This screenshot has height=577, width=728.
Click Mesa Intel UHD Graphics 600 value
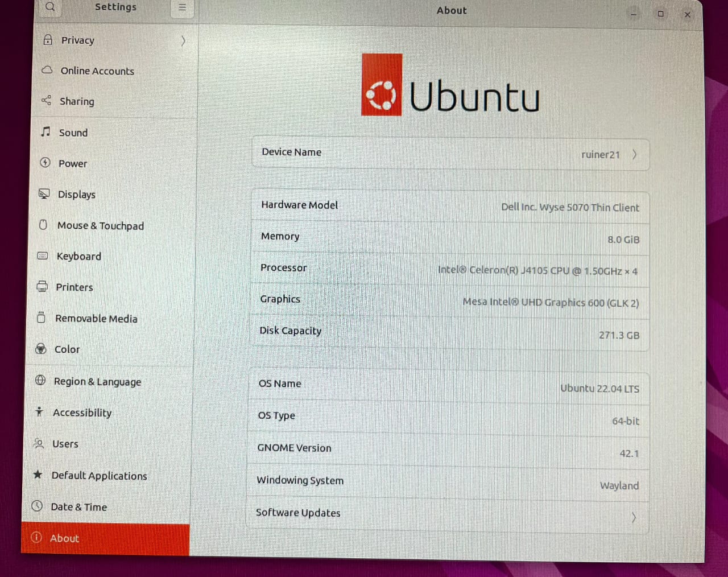[551, 302]
